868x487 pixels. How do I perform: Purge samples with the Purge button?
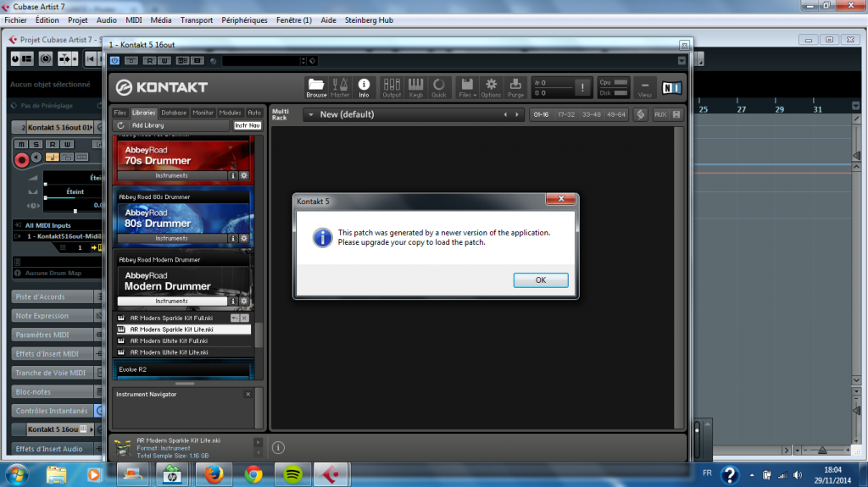tap(515, 87)
